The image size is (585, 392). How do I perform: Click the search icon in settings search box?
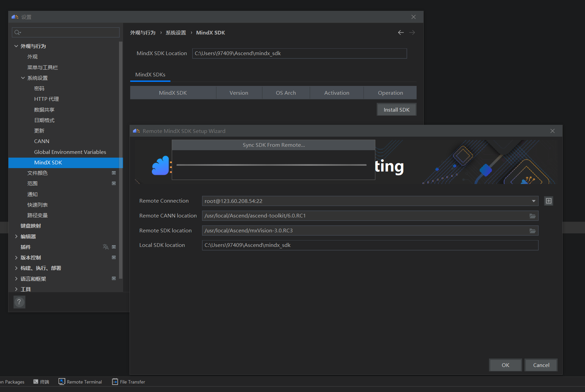point(18,32)
